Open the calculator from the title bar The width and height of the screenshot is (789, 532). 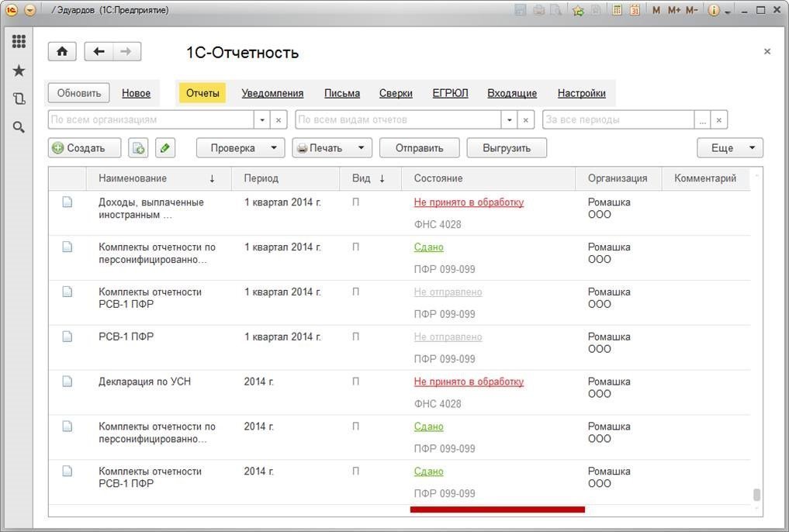point(617,10)
